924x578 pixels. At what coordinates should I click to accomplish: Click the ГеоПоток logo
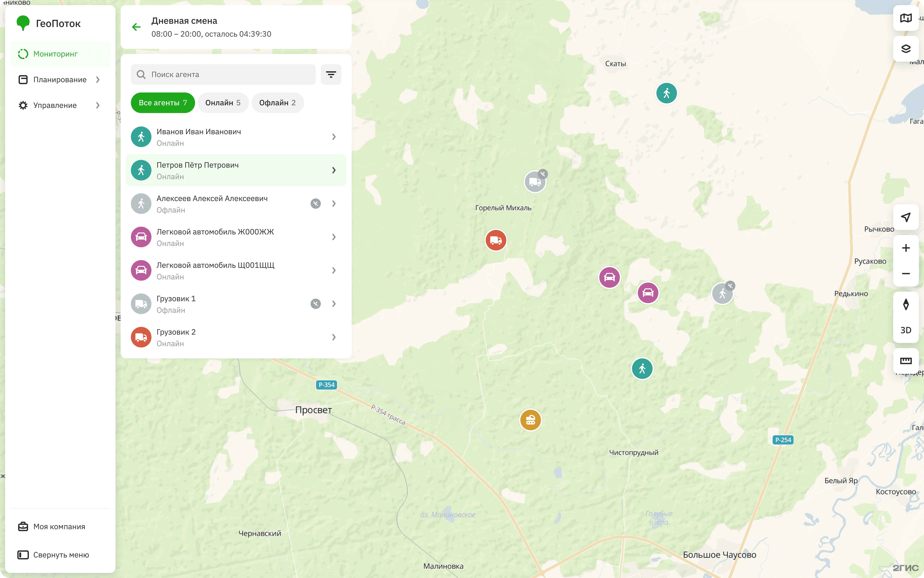pos(48,23)
